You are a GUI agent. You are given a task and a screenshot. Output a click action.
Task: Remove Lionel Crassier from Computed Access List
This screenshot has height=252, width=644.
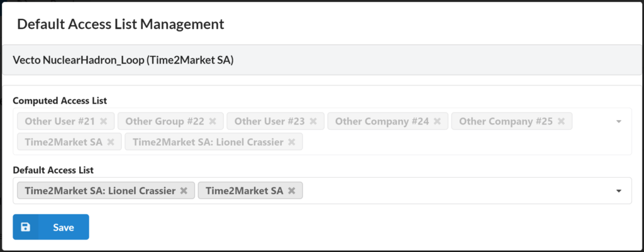coord(292,142)
